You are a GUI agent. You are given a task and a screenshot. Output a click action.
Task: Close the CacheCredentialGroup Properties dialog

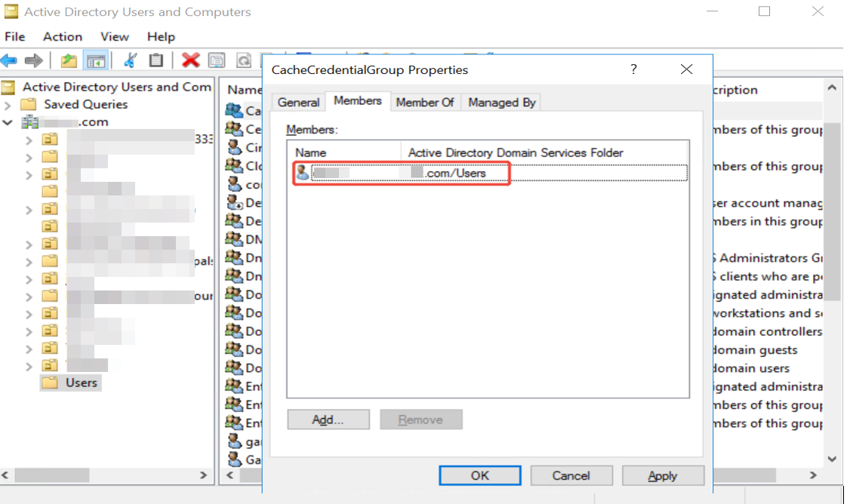[x=686, y=69]
